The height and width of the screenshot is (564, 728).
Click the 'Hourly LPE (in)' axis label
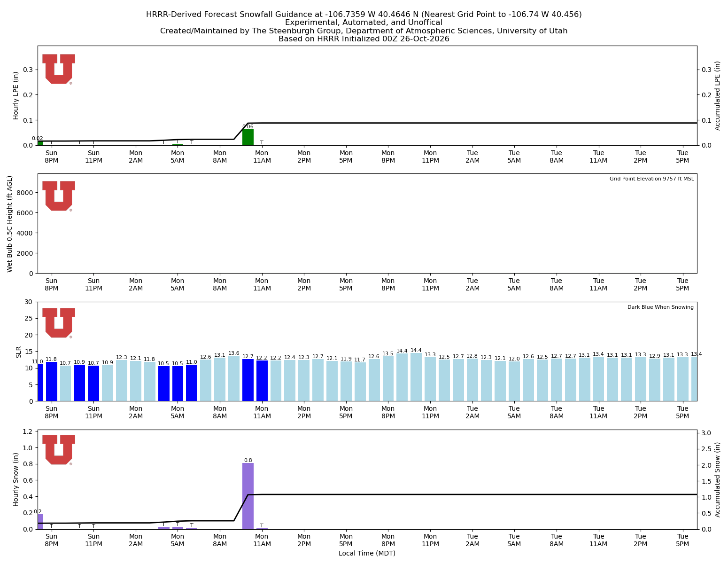(16, 95)
